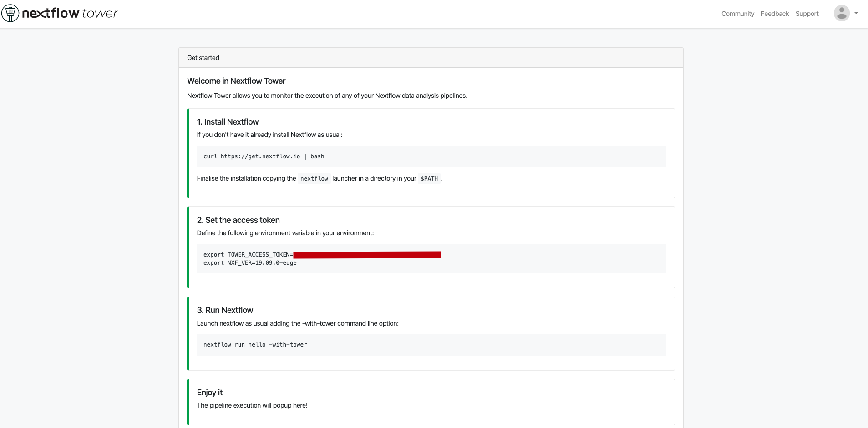Click the export NXF_VER=19.09.0-edge line

250,263
